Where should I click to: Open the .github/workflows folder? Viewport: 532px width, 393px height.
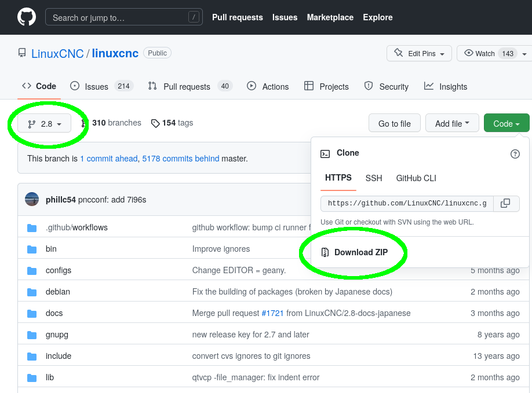pos(76,227)
